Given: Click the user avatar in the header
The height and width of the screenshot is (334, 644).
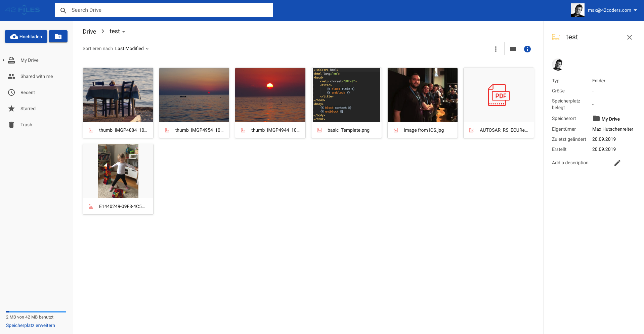Looking at the screenshot, I should pyautogui.click(x=578, y=10).
